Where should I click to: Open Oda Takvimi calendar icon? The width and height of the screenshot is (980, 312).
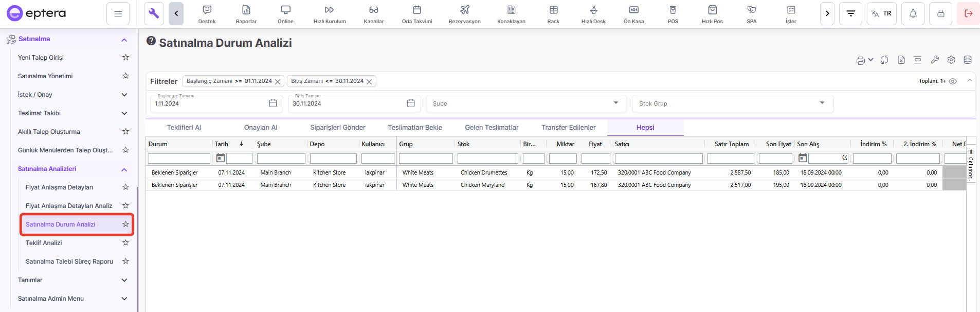tap(416, 10)
